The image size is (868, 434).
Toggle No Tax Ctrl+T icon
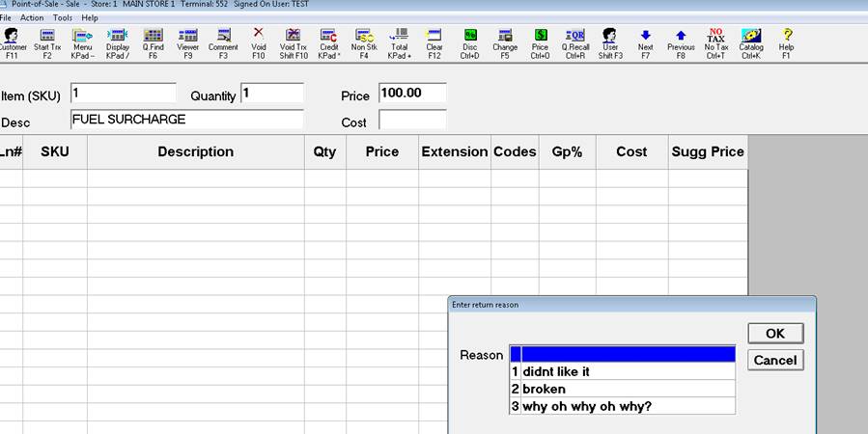pos(715,43)
